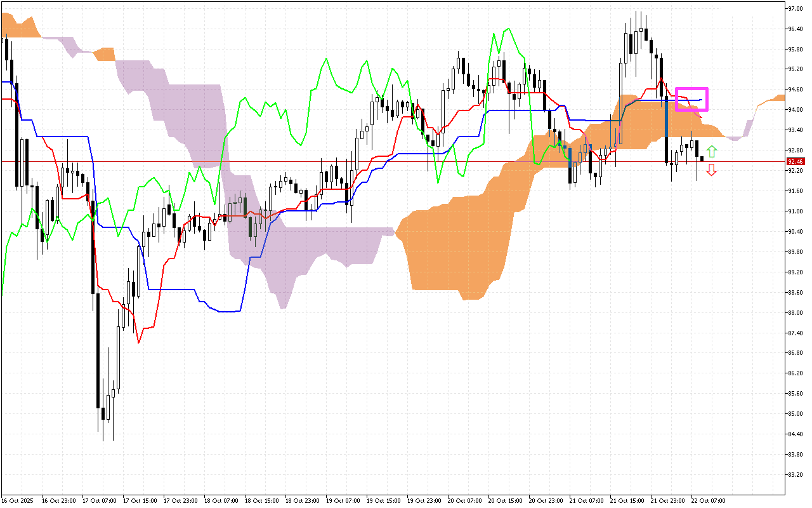Image resolution: width=812 pixels, height=508 pixels.
Task: Click the lowest candlestick wick near 84.40
Action: click(103, 432)
